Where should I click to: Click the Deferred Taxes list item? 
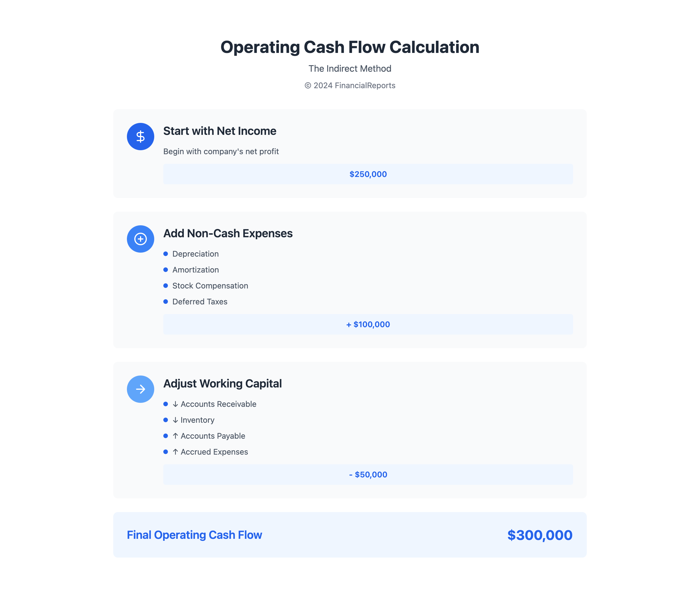(200, 301)
